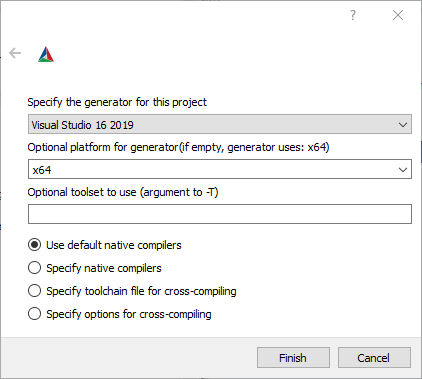The width and height of the screenshot is (422, 379).
Task: Click the CMake triangle logo
Action: 46,54
